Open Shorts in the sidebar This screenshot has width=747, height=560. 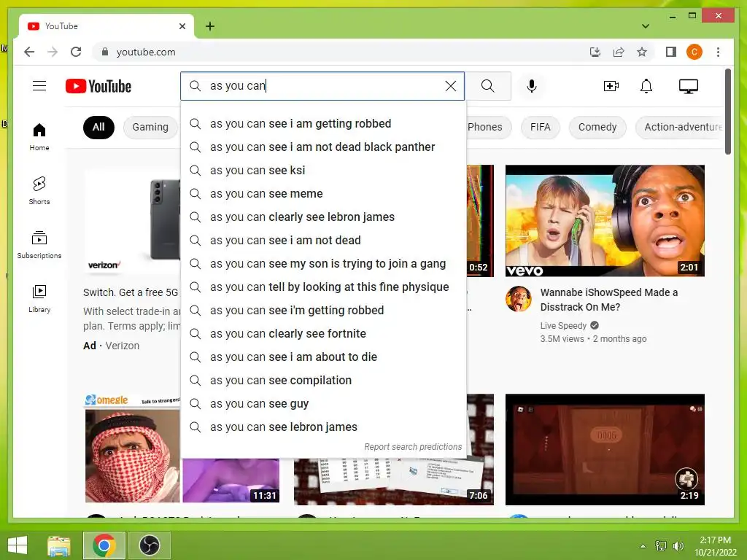39,191
